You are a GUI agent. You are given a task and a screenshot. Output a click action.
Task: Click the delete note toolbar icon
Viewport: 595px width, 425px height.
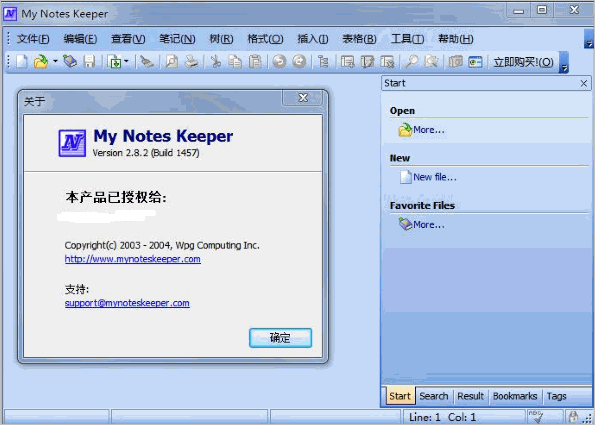387,61
